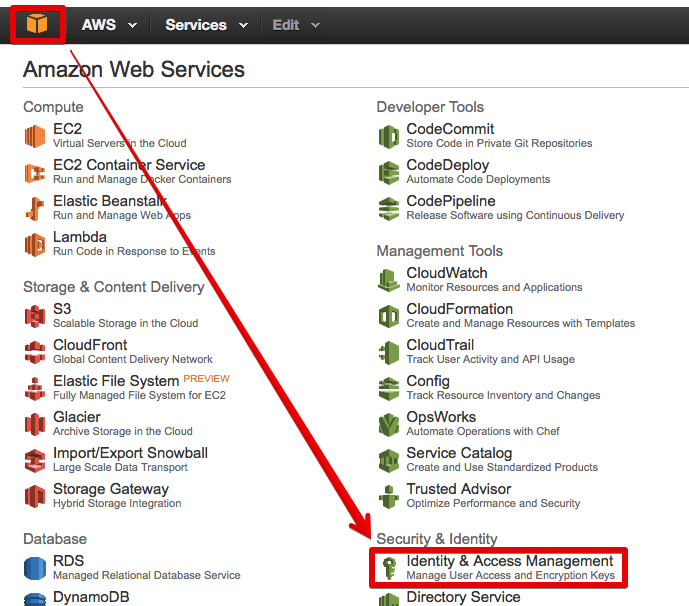This screenshot has height=606, width=689.
Task: Open the CodeCommit link
Action: pyautogui.click(x=450, y=129)
